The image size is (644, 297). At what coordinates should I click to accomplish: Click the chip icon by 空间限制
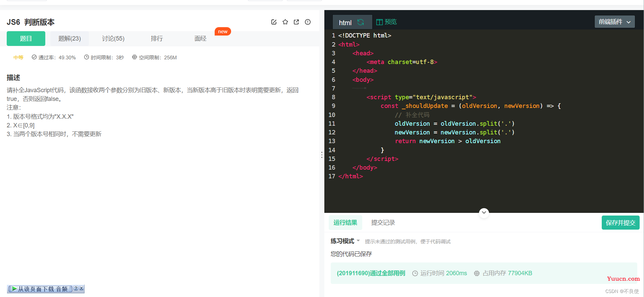tap(135, 57)
